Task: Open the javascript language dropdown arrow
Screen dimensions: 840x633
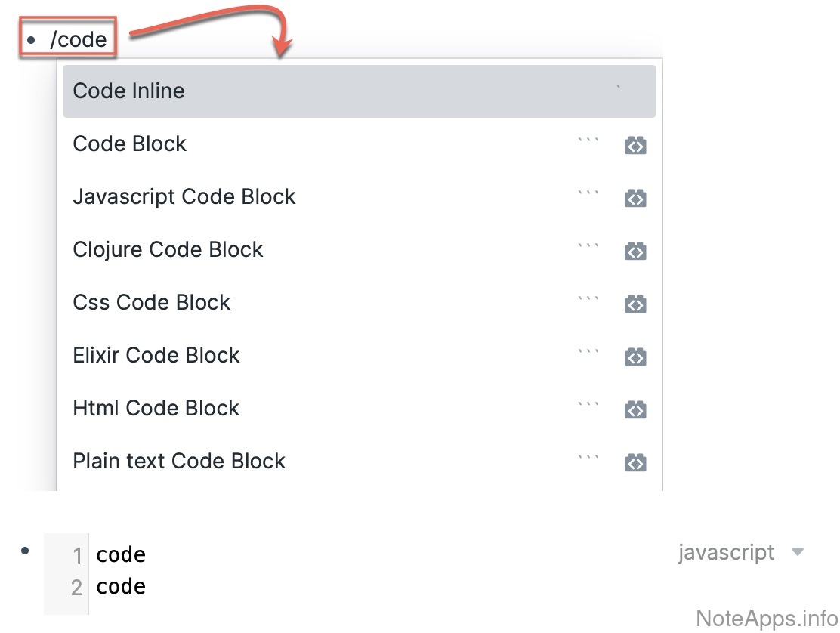Action: coord(797,553)
